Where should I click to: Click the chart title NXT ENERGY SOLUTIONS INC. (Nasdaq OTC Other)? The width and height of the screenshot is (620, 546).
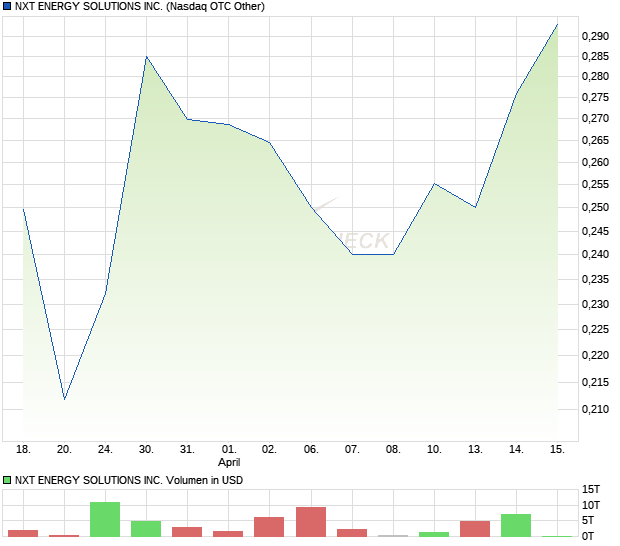(x=140, y=7)
